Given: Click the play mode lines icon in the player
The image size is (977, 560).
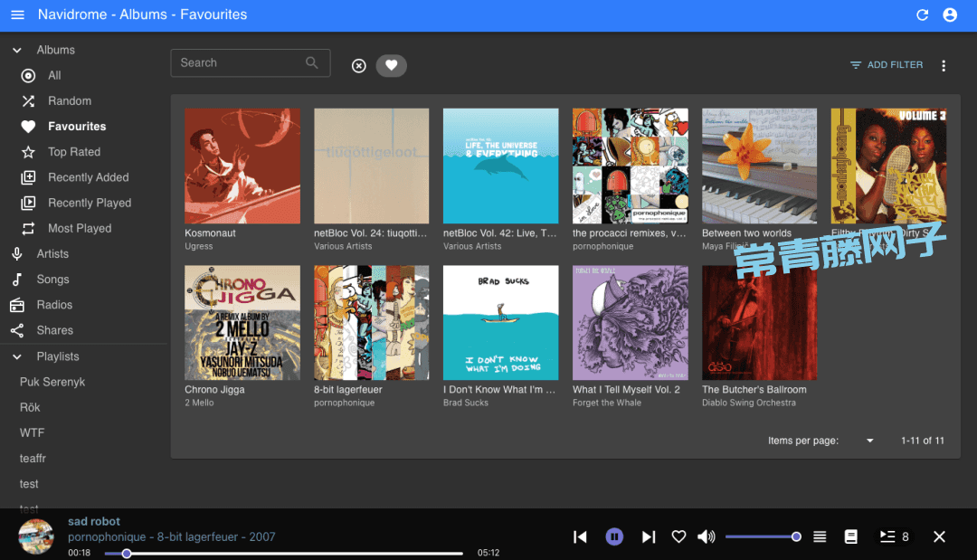Looking at the screenshot, I should (x=820, y=537).
